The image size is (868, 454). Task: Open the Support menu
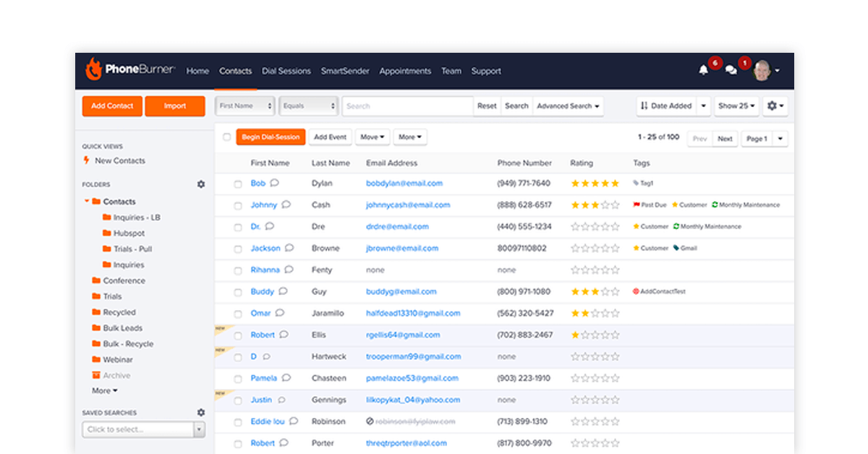486,71
